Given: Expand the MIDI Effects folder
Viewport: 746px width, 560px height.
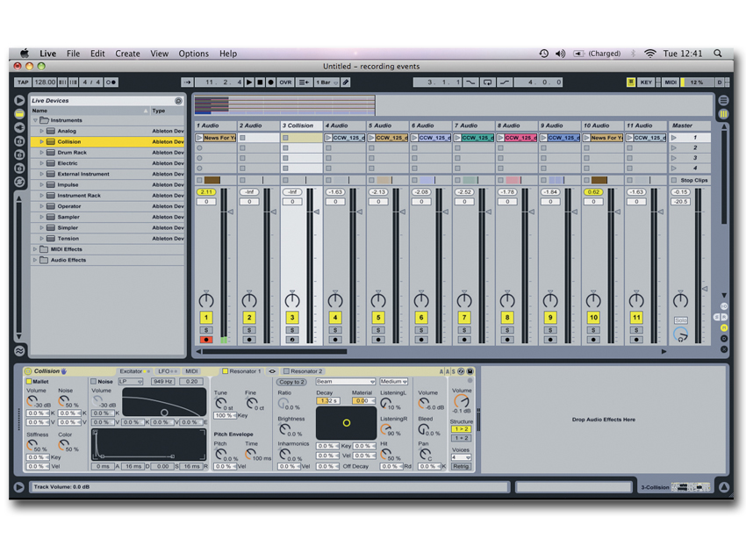Looking at the screenshot, I should [35, 248].
